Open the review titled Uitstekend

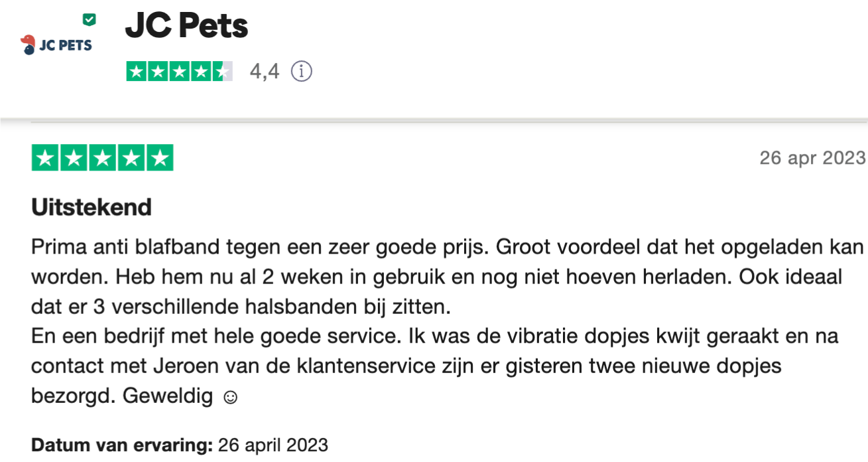(x=92, y=208)
